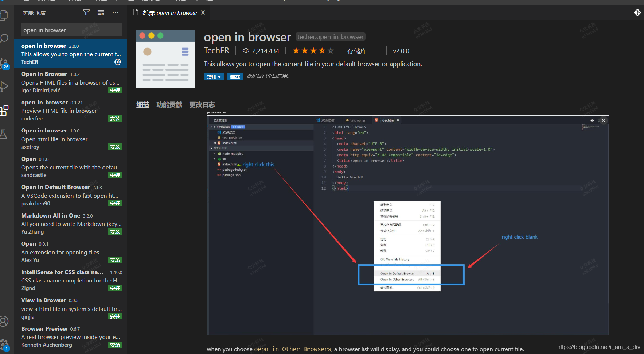
Task: Open the repository link
Action: [357, 51]
